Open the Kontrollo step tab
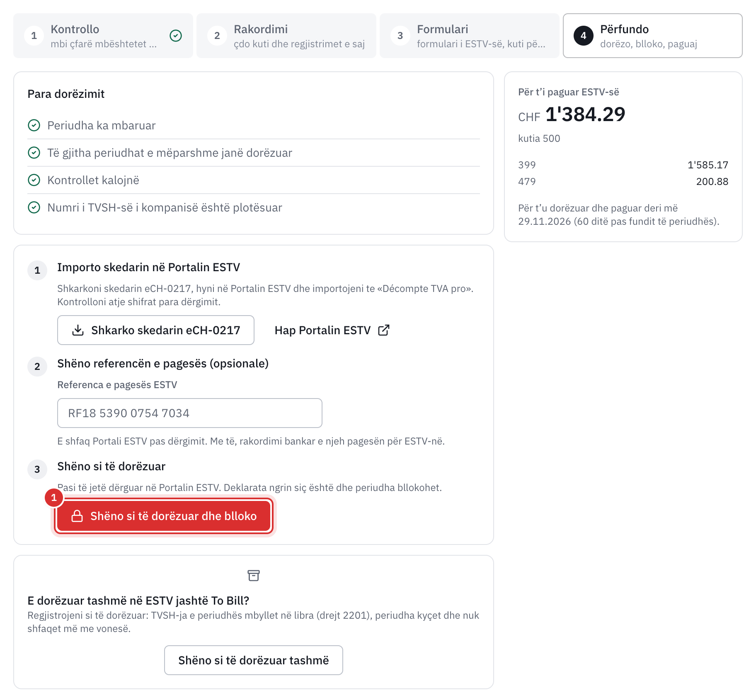The width and height of the screenshot is (756, 700). 103,36
